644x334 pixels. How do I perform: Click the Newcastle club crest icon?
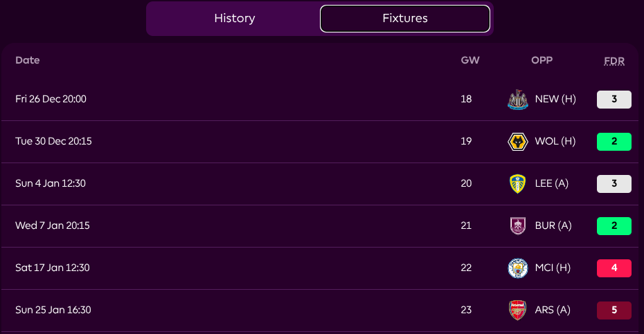(517, 100)
